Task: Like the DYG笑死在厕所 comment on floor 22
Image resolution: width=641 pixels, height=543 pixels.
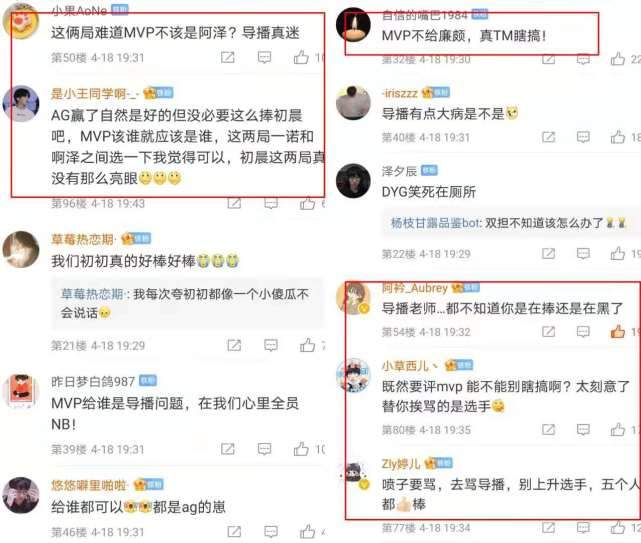Action: coord(618,254)
